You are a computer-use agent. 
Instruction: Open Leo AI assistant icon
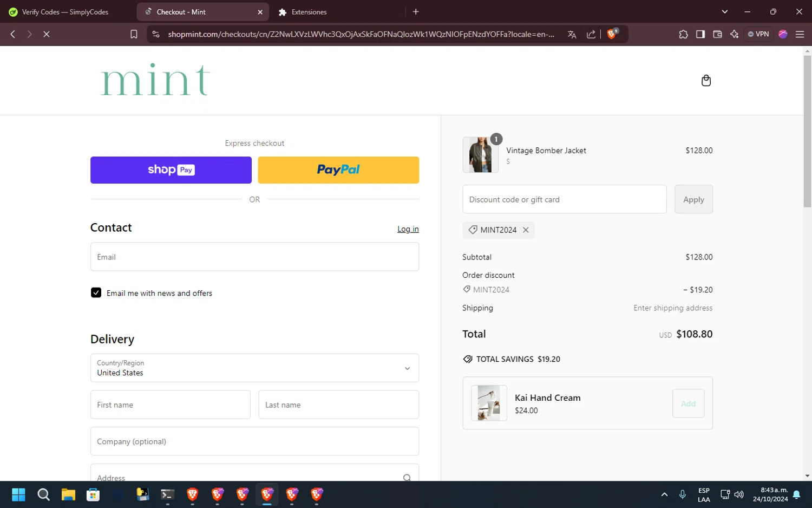[x=734, y=34]
